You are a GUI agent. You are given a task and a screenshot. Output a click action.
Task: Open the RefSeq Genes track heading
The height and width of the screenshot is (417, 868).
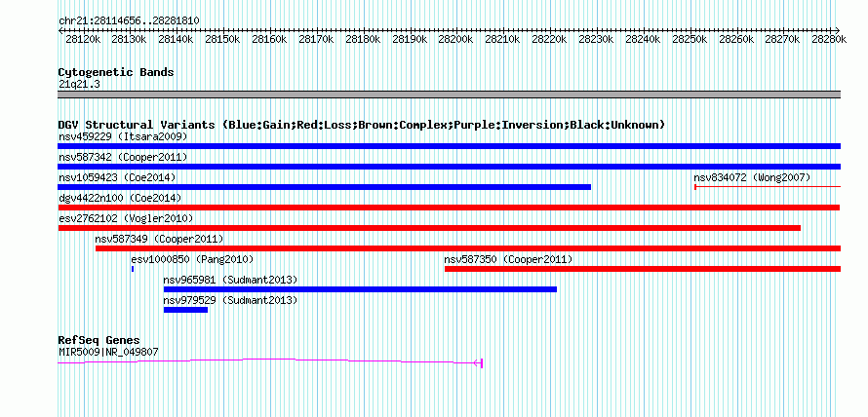click(99, 340)
